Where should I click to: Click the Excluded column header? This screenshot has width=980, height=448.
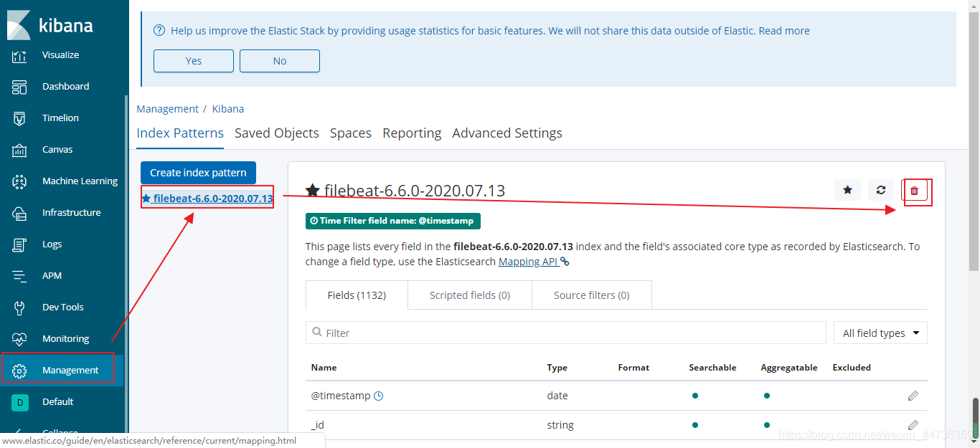click(x=852, y=368)
